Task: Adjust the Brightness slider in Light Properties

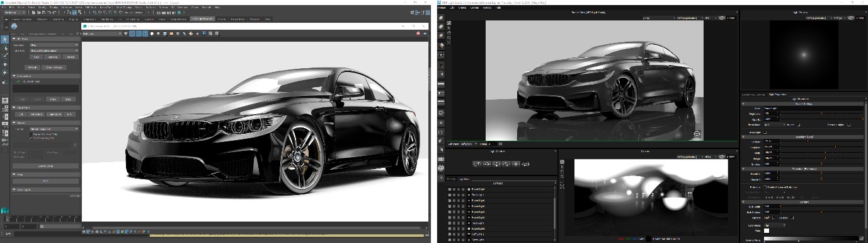Action: 821,114
